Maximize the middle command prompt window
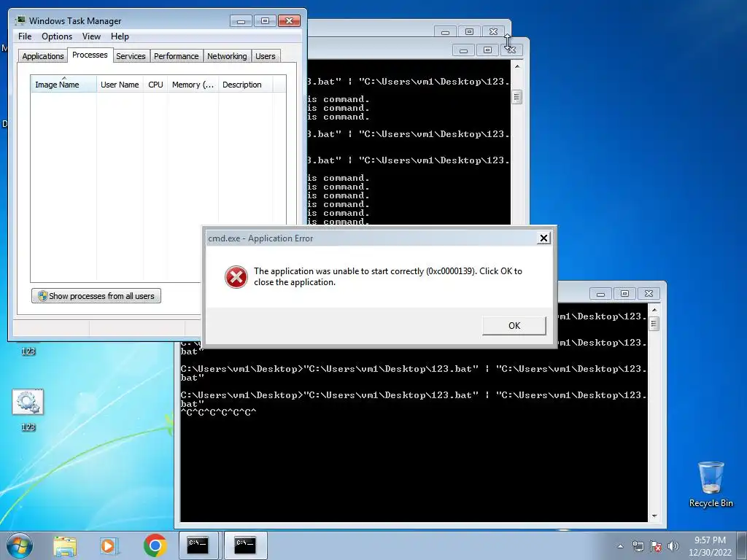This screenshot has height=560, width=747. point(487,50)
